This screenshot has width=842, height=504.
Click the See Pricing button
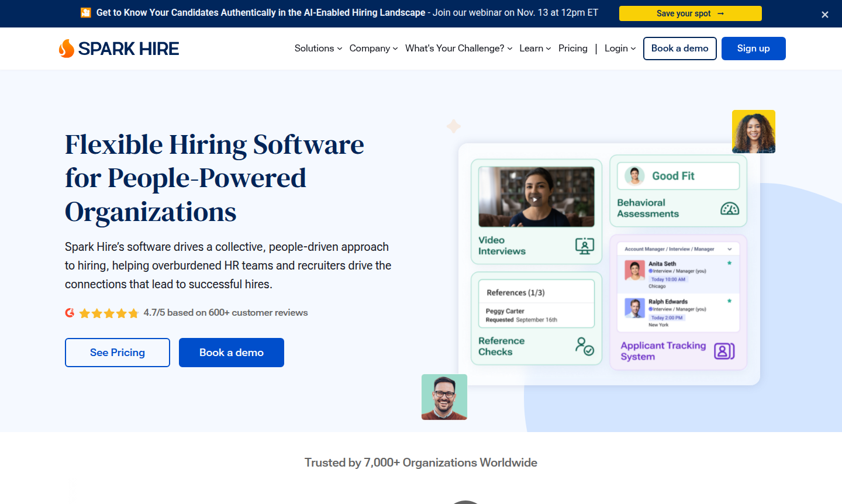click(118, 353)
